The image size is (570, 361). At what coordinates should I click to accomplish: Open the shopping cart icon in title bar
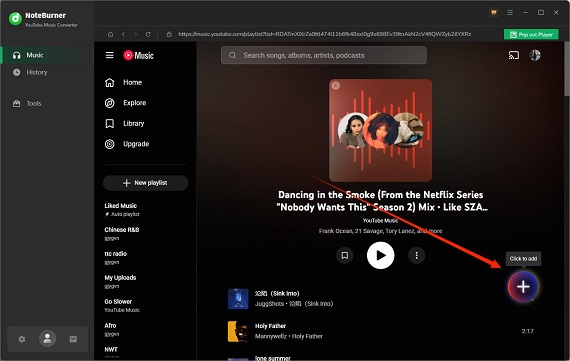click(x=494, y=12)
